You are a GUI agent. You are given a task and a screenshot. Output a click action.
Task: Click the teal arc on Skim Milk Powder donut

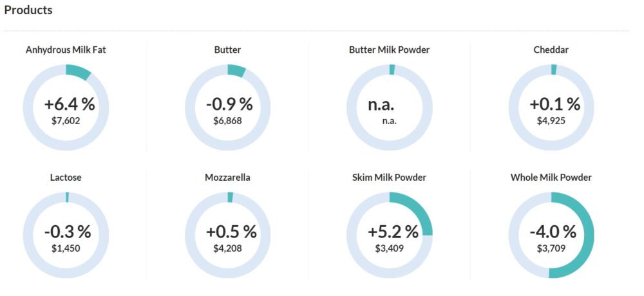coord(420,209)
